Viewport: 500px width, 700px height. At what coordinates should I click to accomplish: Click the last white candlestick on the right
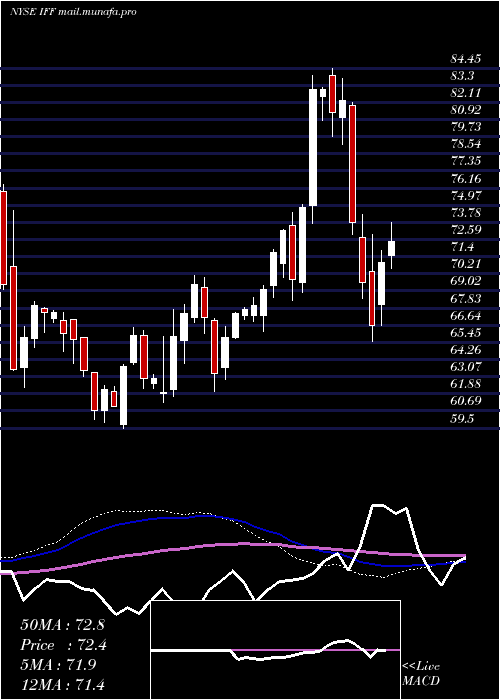coord(392,248)
